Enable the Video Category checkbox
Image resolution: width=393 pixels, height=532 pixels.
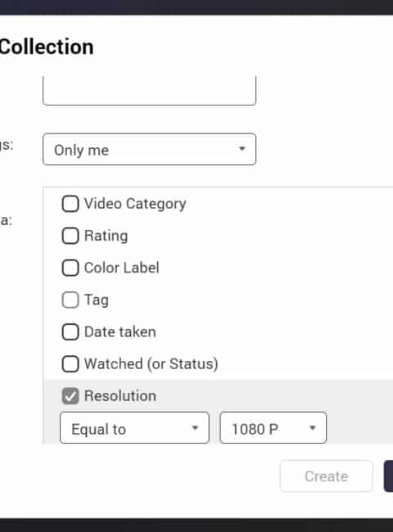pos(70,204)
